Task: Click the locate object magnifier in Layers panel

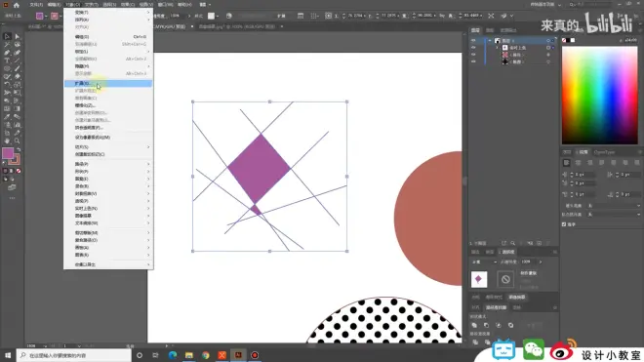Action: pos(512,243)
